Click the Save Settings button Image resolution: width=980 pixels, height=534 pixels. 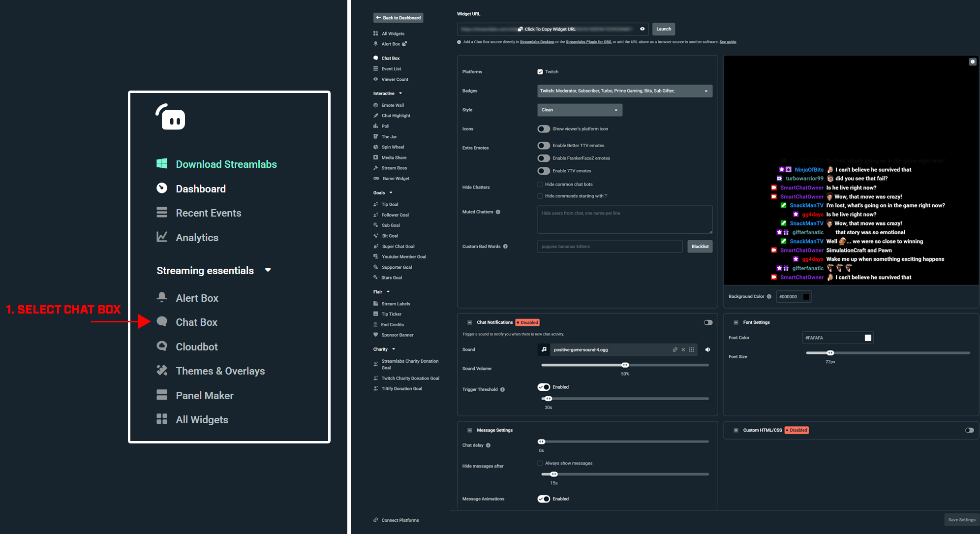[961, 520]
